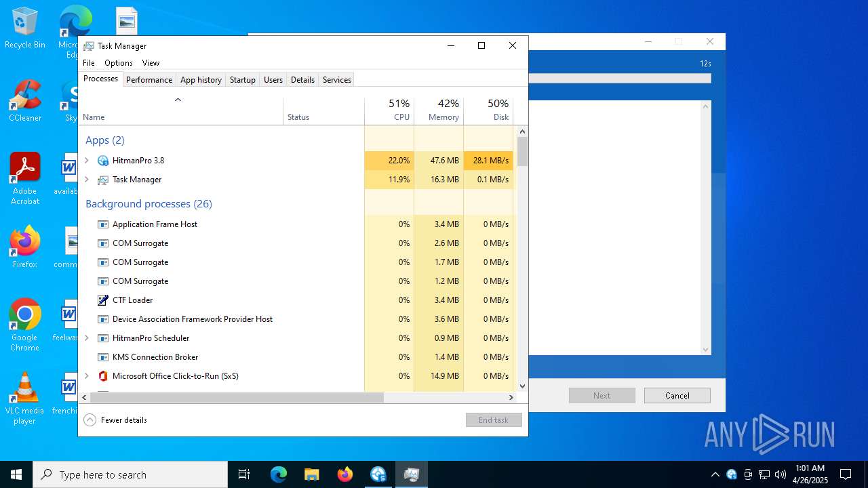Expand the HitmanPro Scheduler process group
The width and height of the screenshot is (868, 488).
[86, 338]
